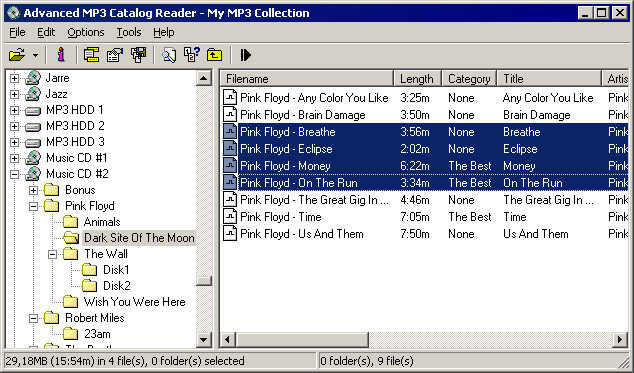The height and width of the screenshot is (373, 634).
Task: Click the pink information 'i' icon
Action: [61, 55]
